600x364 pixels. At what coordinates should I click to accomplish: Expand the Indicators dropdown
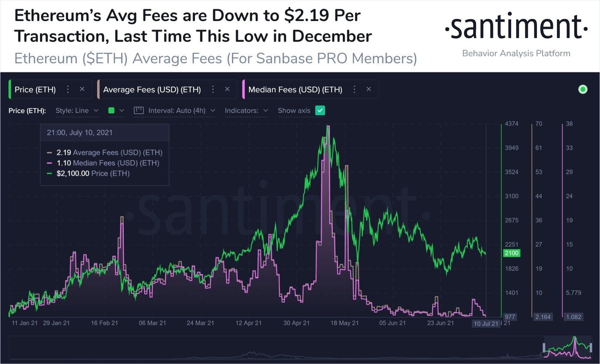click(x=246, y=111)
